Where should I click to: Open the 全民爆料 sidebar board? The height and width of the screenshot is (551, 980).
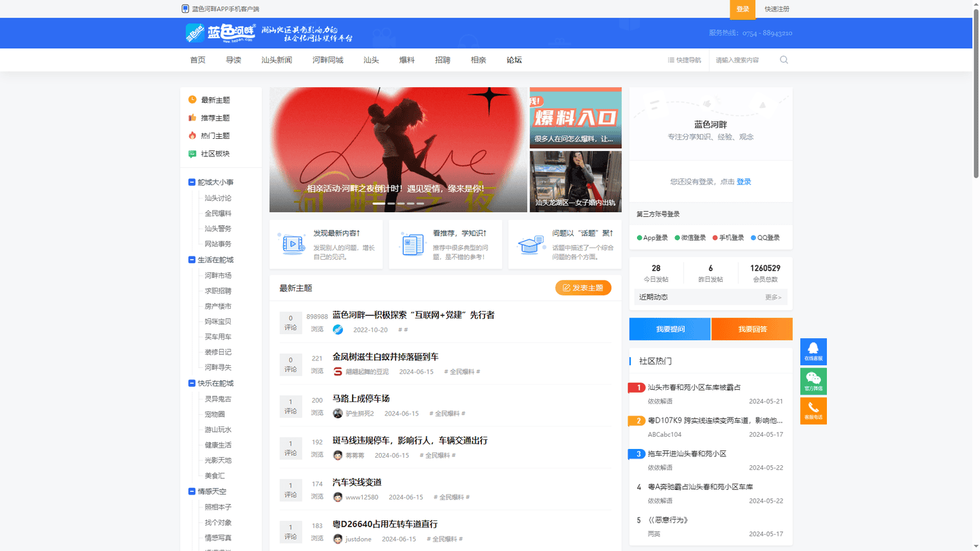click(218, 214)
